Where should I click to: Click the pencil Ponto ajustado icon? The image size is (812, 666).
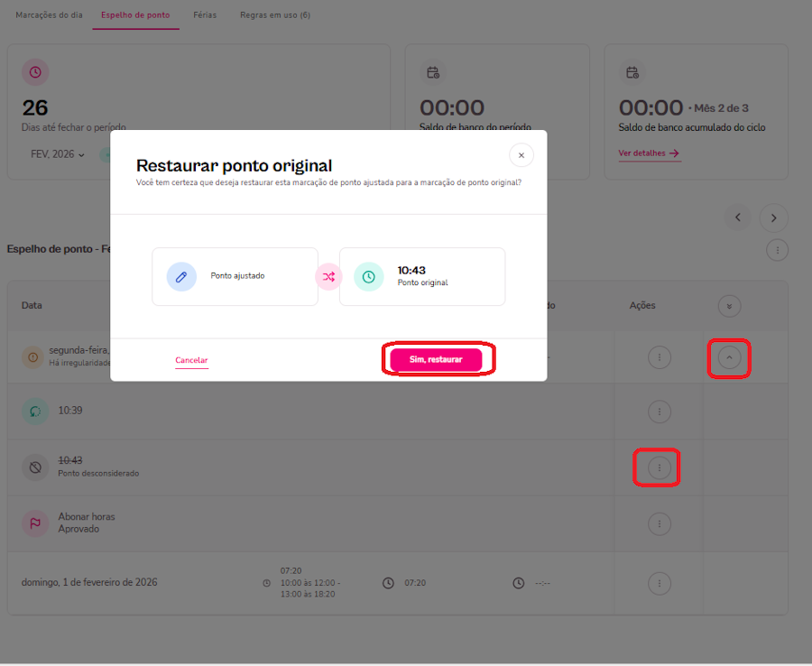pos(181,276)
